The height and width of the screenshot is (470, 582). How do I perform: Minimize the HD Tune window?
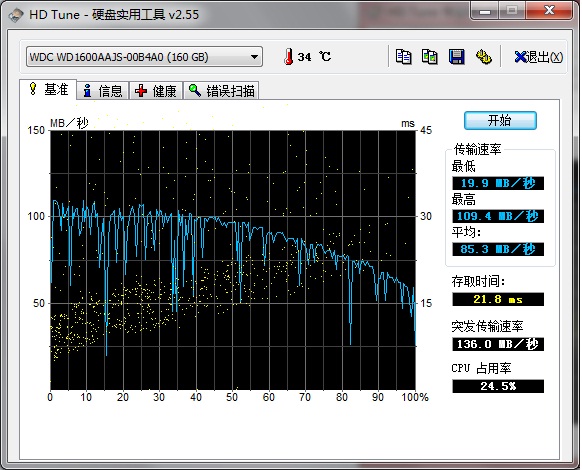(484, 11)
